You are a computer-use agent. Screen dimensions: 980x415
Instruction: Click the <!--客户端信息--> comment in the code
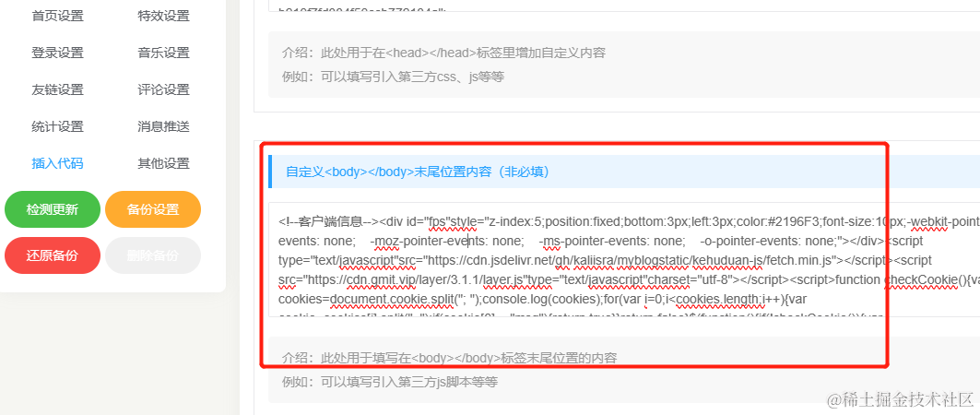[328, 221]
